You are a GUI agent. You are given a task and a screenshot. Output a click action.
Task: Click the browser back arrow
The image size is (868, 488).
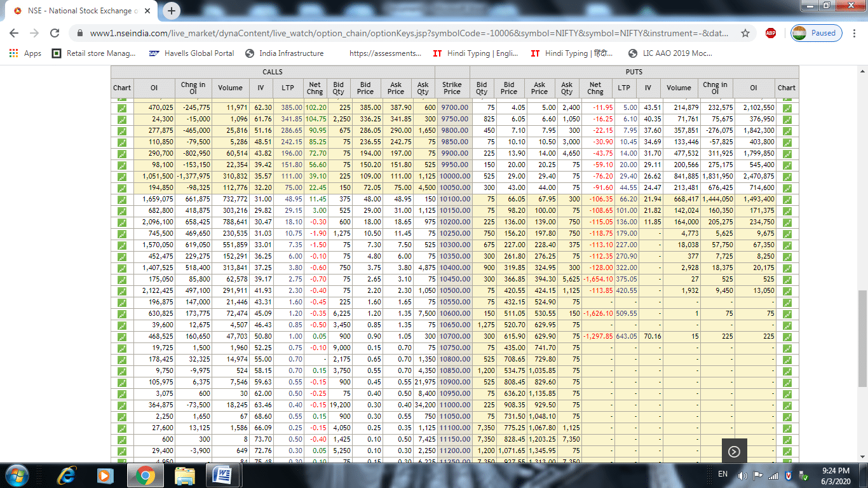(14, 33)
